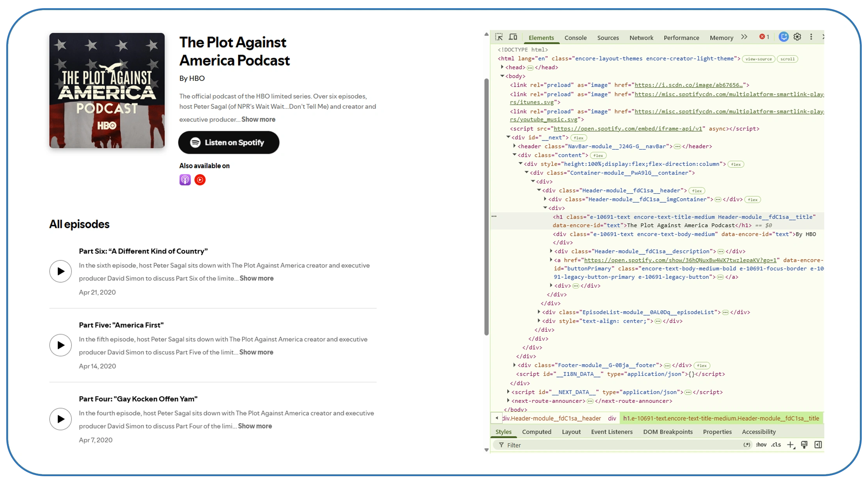This screenshot has height=484, width=868.
Task: Show more of the podcast description
Action: [258, 119]
